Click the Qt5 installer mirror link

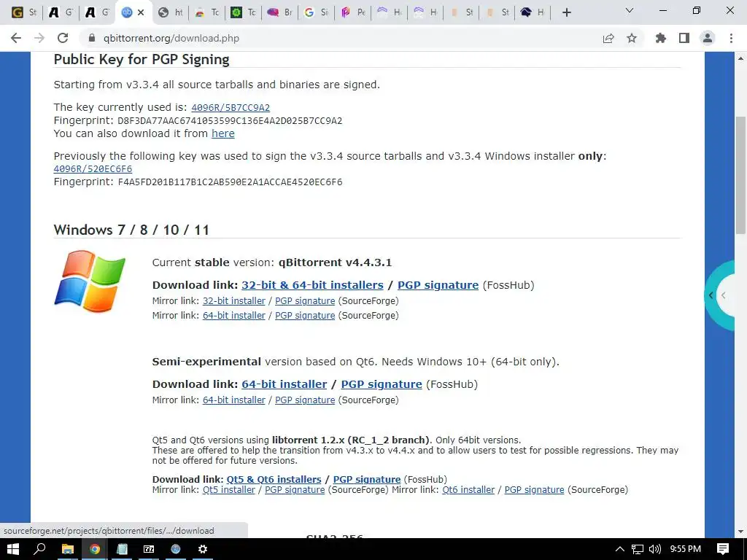[x=228, y=489]
